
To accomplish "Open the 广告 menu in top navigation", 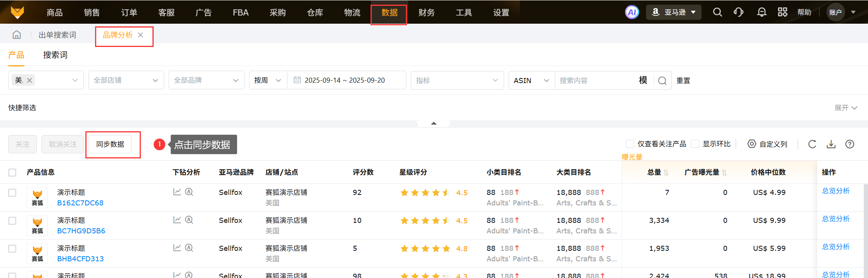I will (x=203, y=12).
